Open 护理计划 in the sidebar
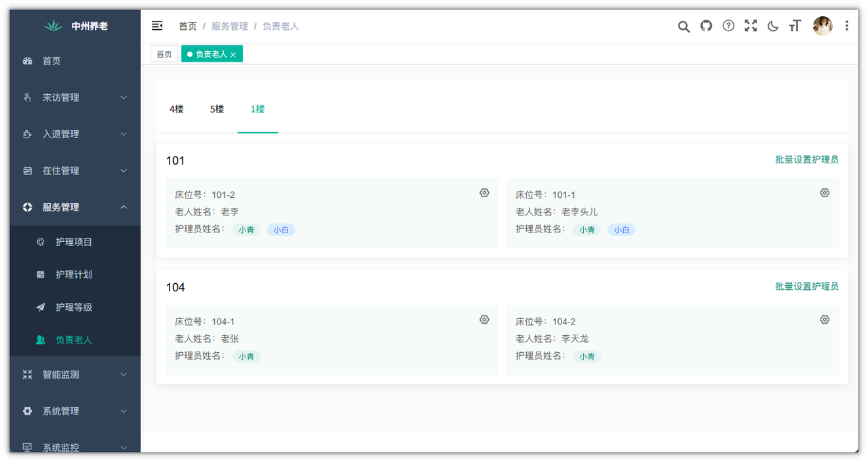 pos(74,274)
